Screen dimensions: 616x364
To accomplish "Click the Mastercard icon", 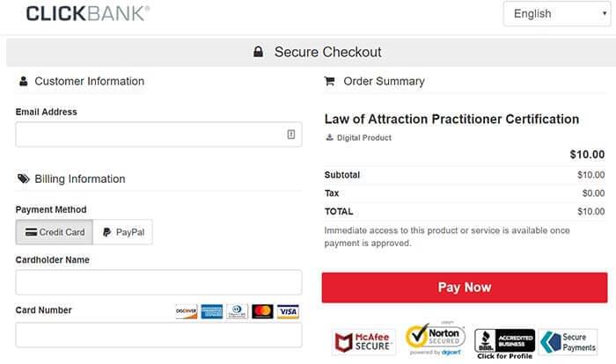I will [262, 311].
